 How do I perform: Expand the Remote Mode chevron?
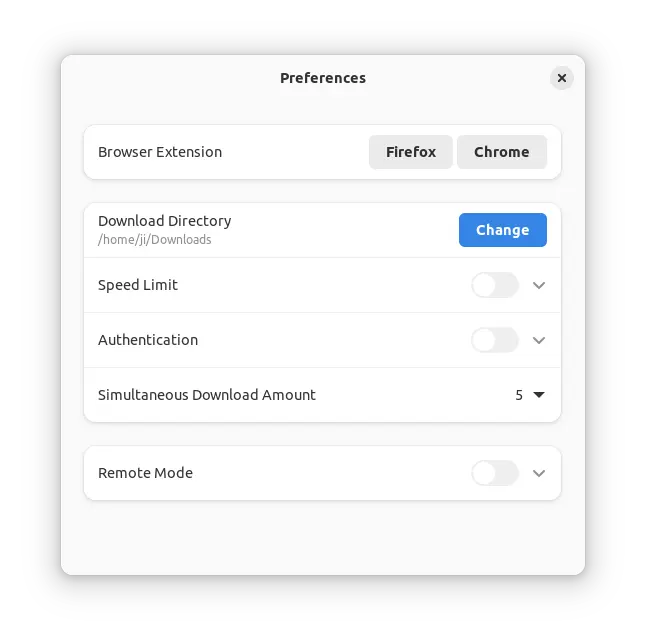click(x=539, y=473)
